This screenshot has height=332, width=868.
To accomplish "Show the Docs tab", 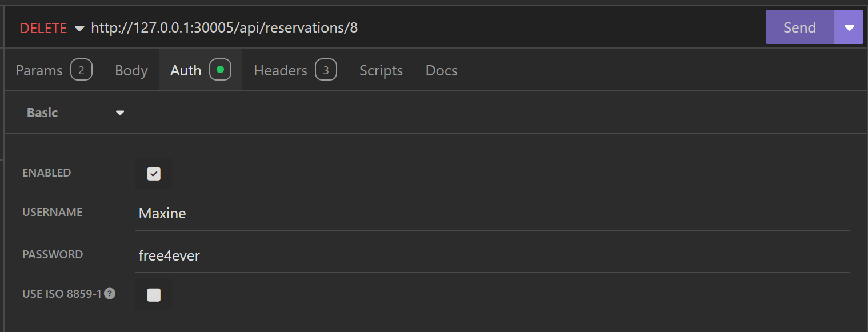I will (442, 70).
